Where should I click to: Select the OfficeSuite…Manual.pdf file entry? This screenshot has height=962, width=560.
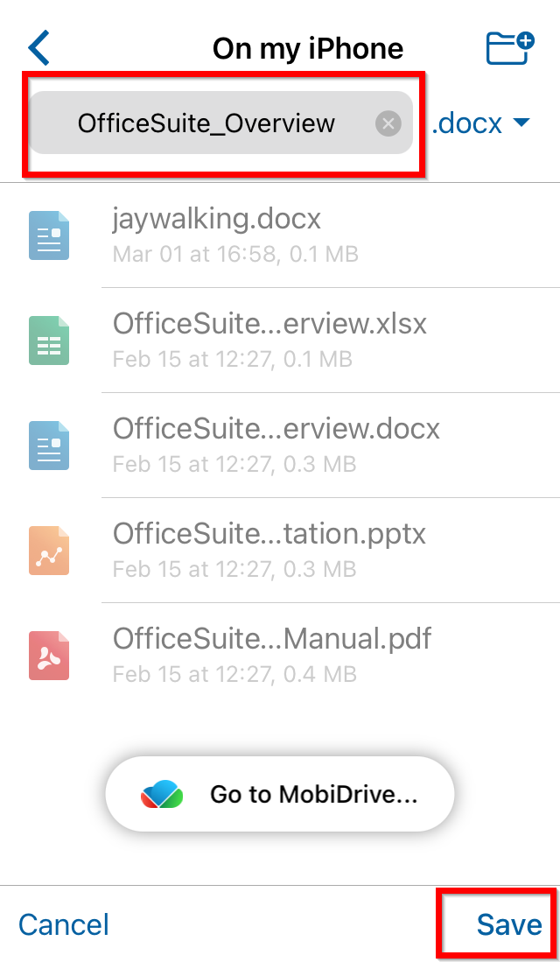(x=280, y=656)
